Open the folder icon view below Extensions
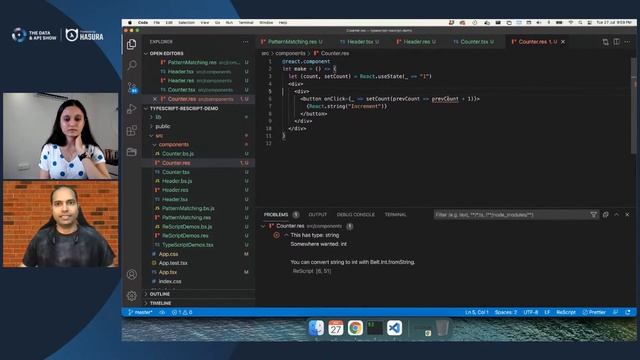The height and width of the screenshot is (360, 640). [131, 152]
